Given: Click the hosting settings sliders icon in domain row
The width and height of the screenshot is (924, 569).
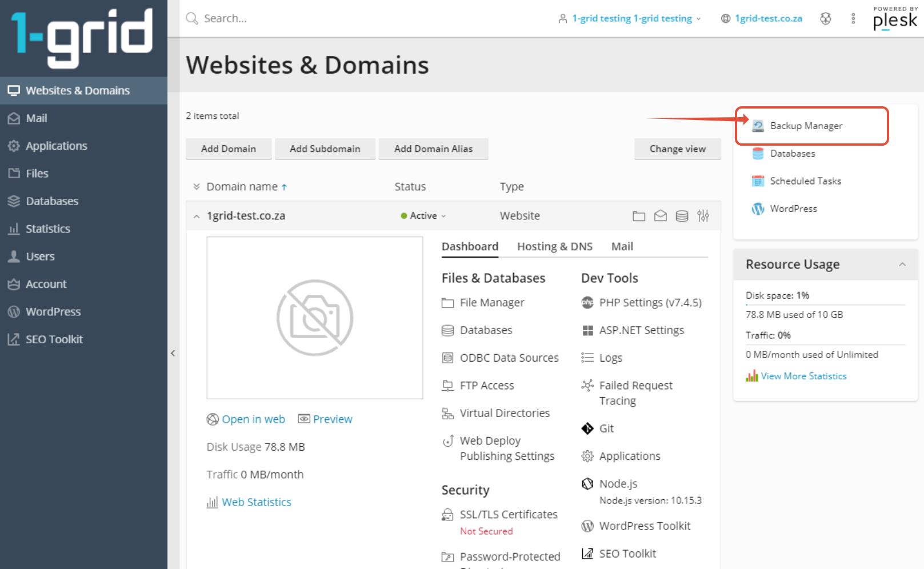Looking at the screenshot, I should coord(703,216).
